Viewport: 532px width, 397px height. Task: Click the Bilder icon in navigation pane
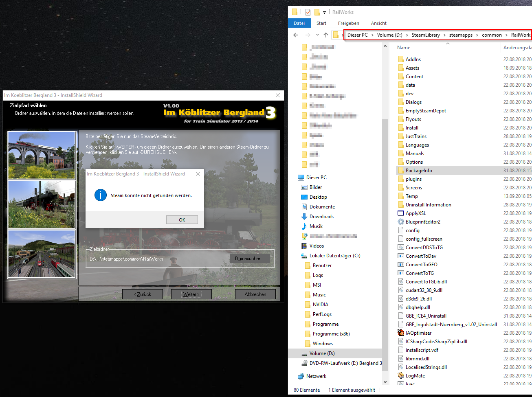(x=304, y=187)
